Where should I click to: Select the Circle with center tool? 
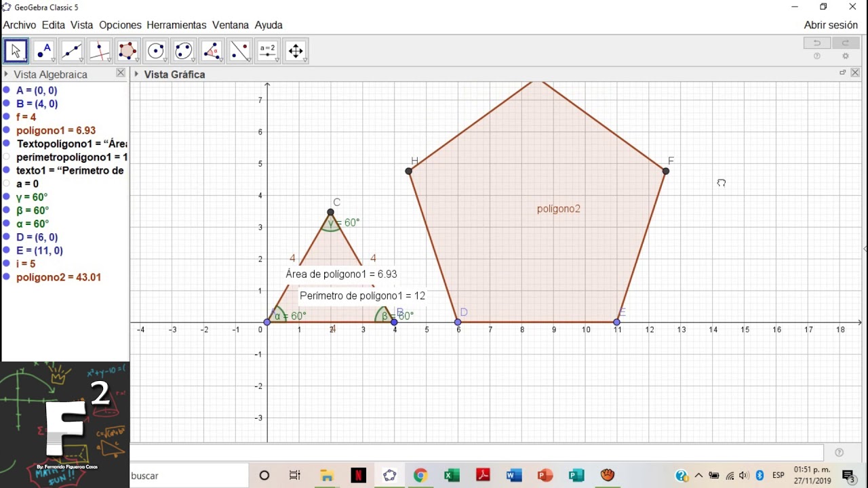(156, 51)
